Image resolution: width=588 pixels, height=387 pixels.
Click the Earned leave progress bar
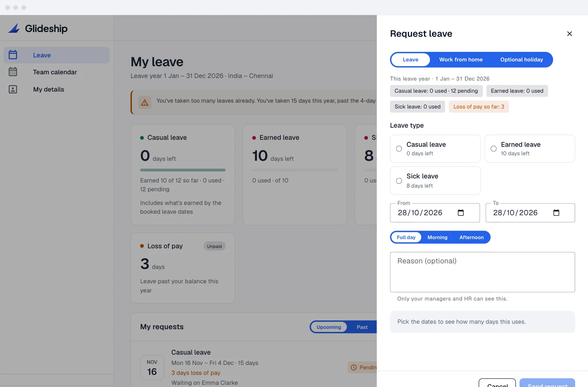tap(295, 170)
